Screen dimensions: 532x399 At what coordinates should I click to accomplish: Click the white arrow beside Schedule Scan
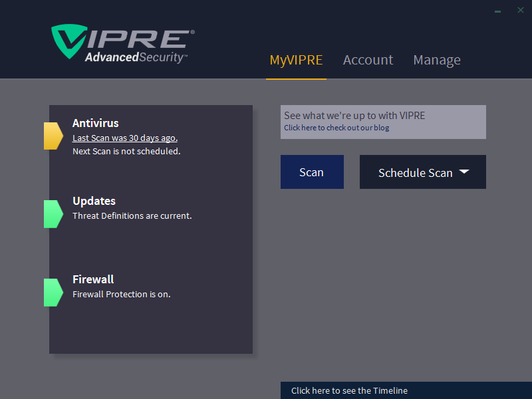[x=464, y=172]
